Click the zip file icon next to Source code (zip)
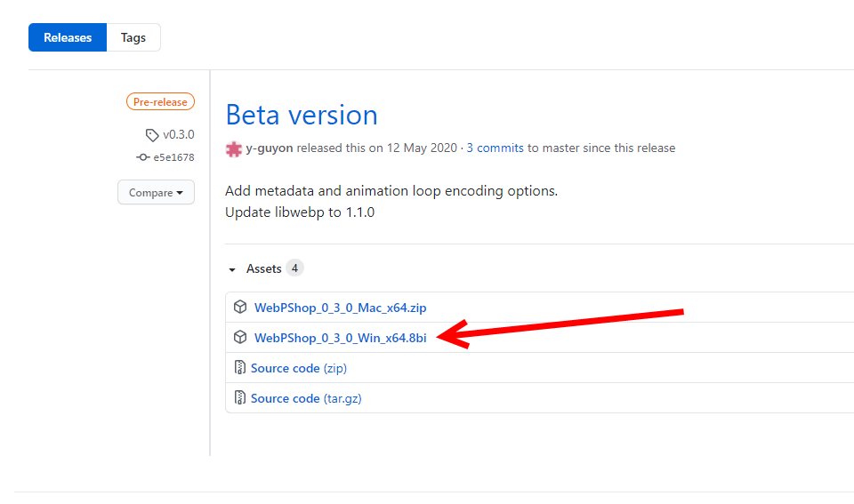The height and width of the screenshot is (504, 854). point(239,367)
